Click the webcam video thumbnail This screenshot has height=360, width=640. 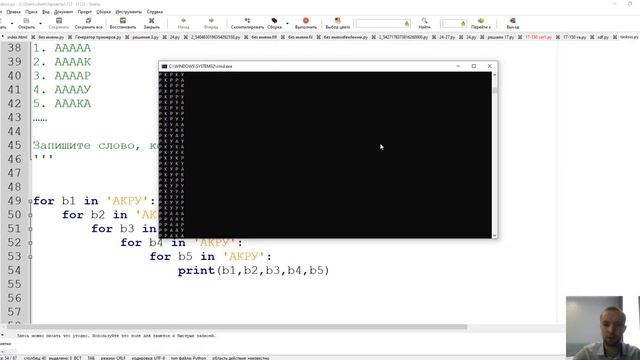pyautogui.click(x=603, y=328)
